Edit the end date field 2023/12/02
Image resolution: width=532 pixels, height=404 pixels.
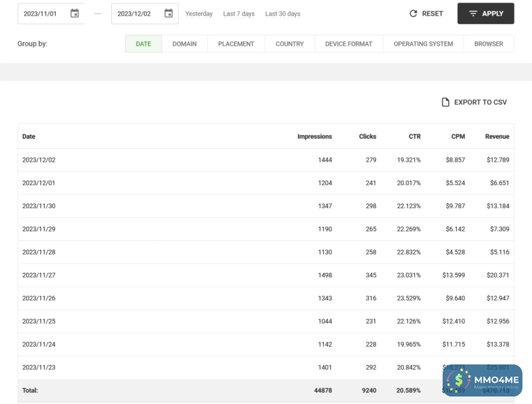145,14
